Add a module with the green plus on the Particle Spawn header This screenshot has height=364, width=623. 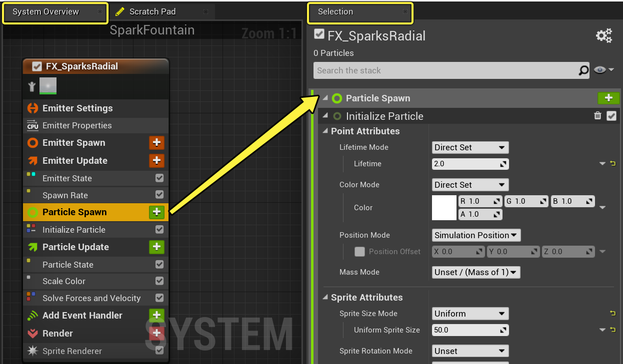point(608,98)
